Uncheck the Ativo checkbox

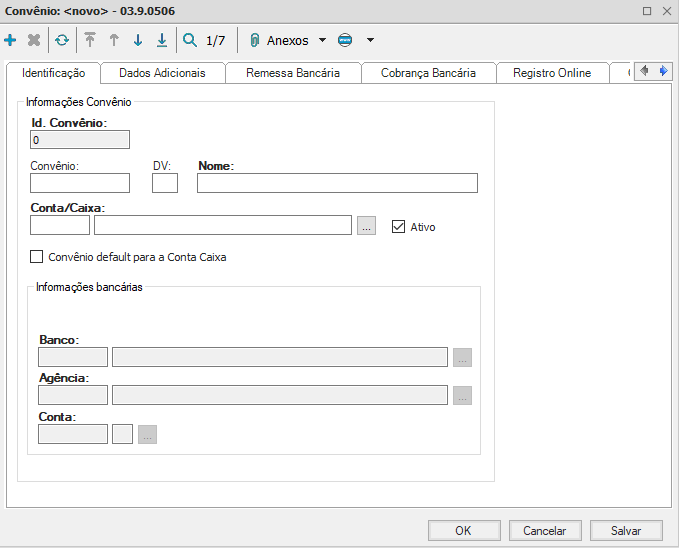[x=398, y=226]
